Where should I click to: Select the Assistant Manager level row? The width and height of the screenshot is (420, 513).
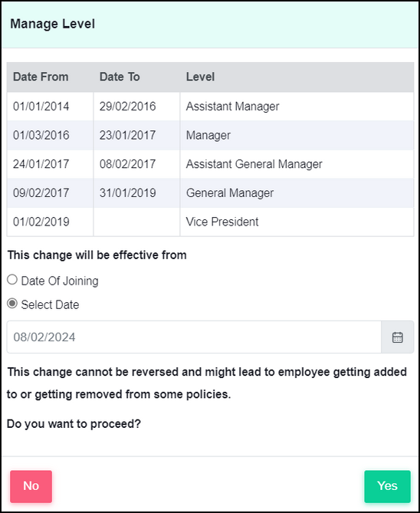(x=210, y=107)
